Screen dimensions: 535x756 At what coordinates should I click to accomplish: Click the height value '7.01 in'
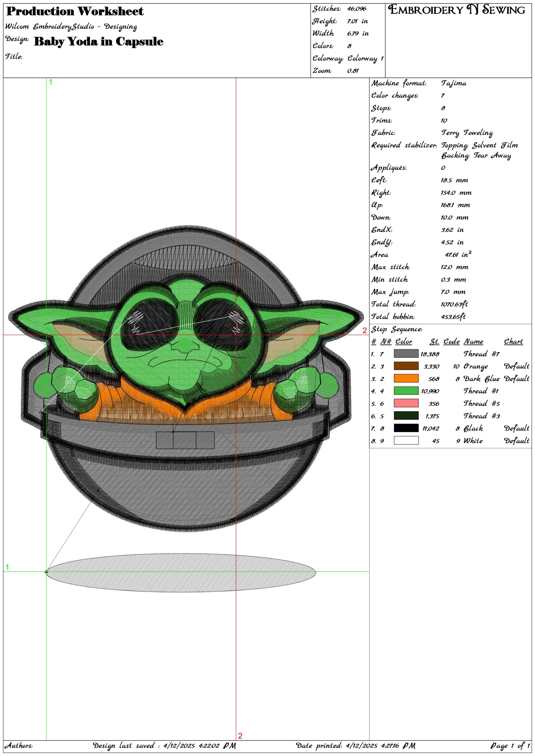click(x=357, y=21)
